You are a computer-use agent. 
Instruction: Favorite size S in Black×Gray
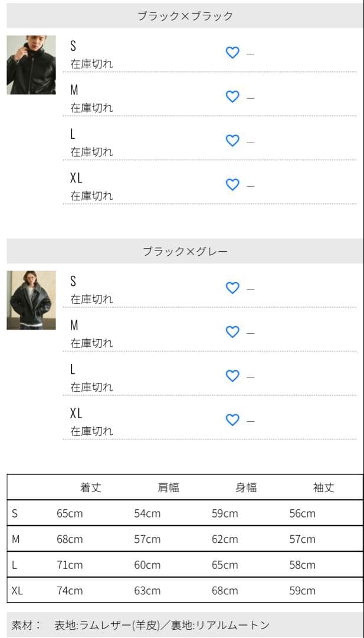[x=232, y=288]
